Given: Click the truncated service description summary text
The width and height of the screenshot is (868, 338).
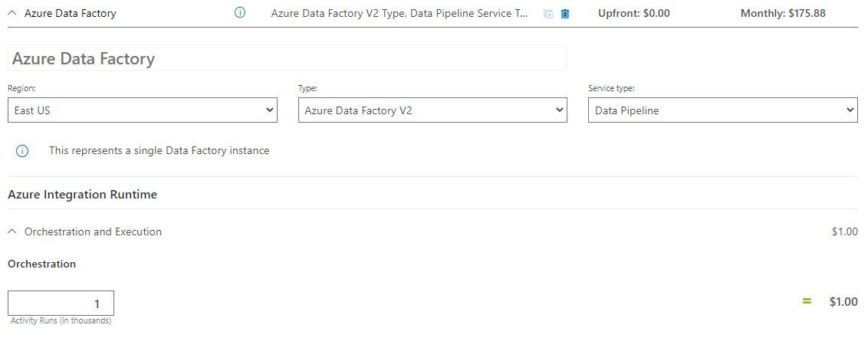Looking at the screenshot, I should tap(399, 13).
